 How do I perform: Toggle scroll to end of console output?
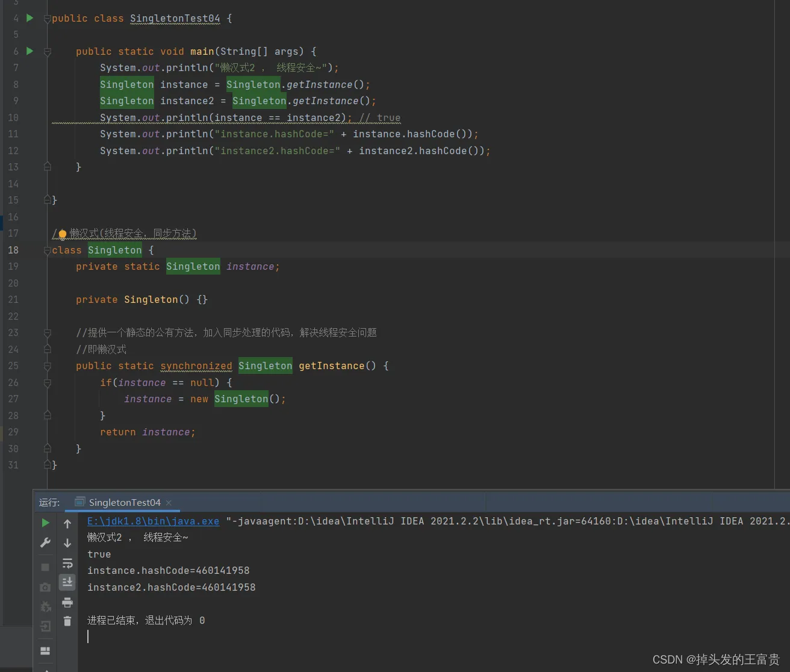coord(67,582)
